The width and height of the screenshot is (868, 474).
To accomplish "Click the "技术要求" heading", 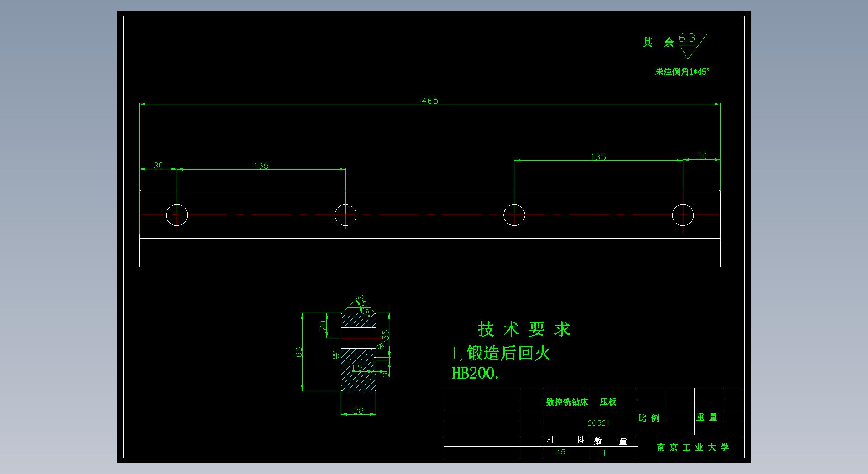I will 524,329.
